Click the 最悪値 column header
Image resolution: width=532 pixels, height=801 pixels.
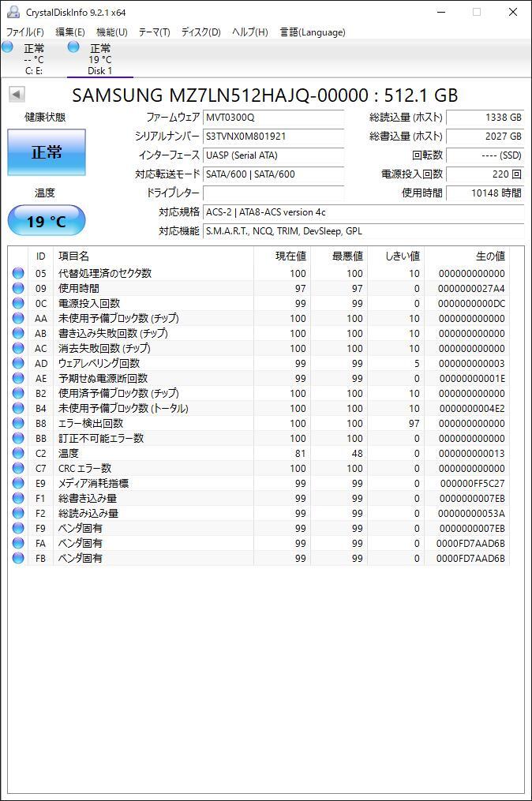339,256
